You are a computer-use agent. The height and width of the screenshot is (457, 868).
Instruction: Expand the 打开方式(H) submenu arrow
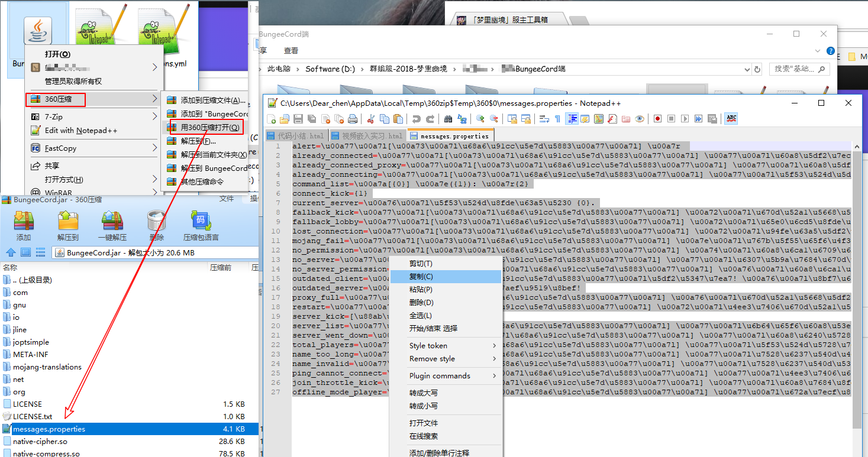tap(155, 180)
